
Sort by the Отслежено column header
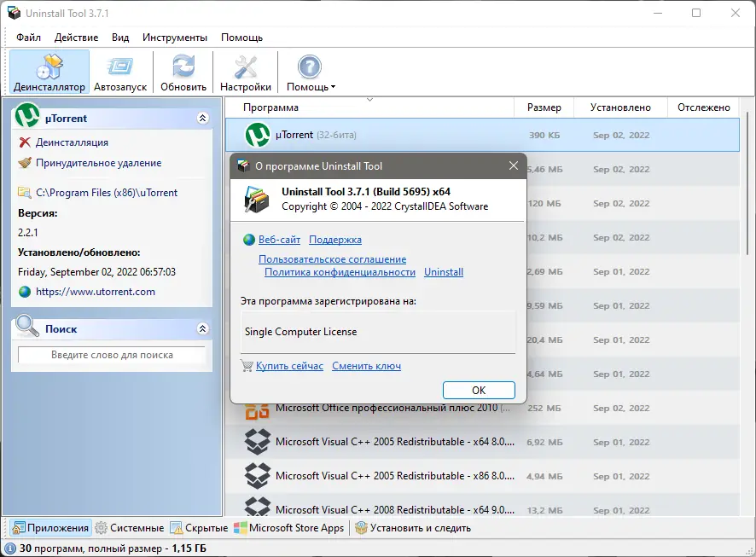click(703, 107)
